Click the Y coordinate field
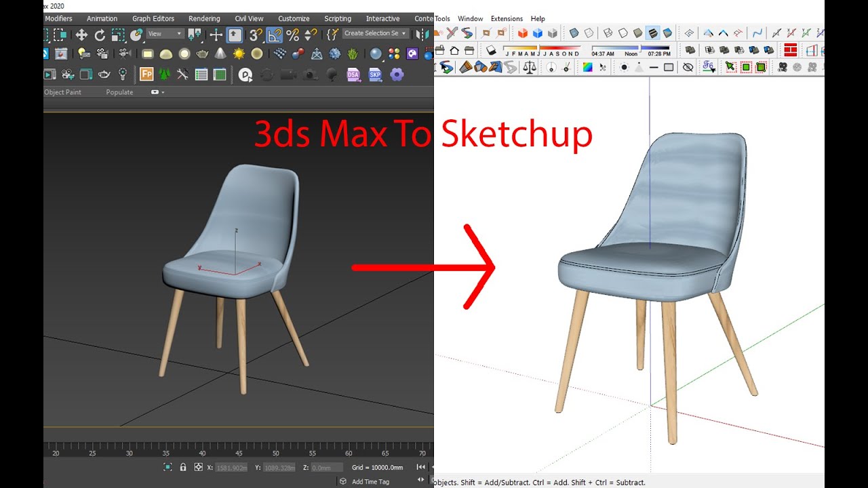Image resolution: width=868 pixels, height=488 pixels. click(x=279, y=467)
